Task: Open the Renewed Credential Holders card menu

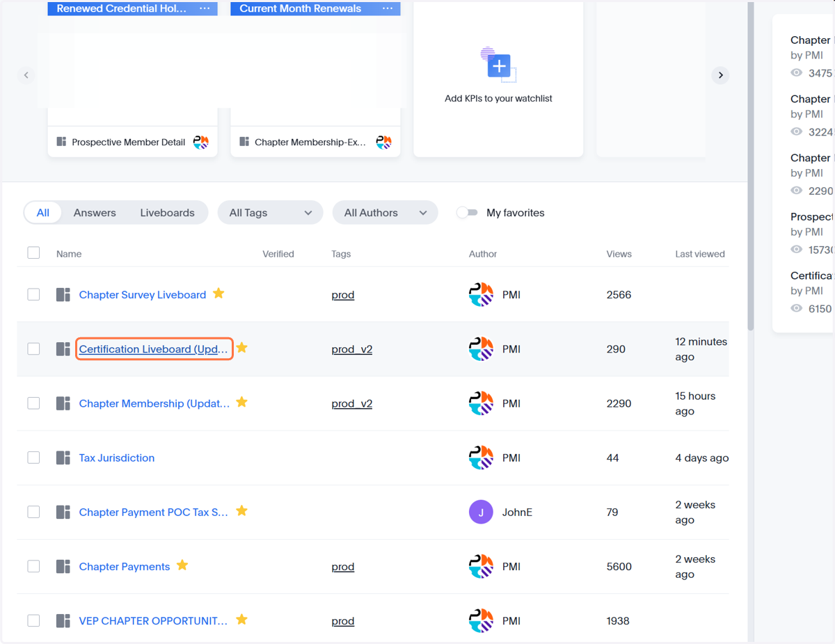Action: click(205, 8)
